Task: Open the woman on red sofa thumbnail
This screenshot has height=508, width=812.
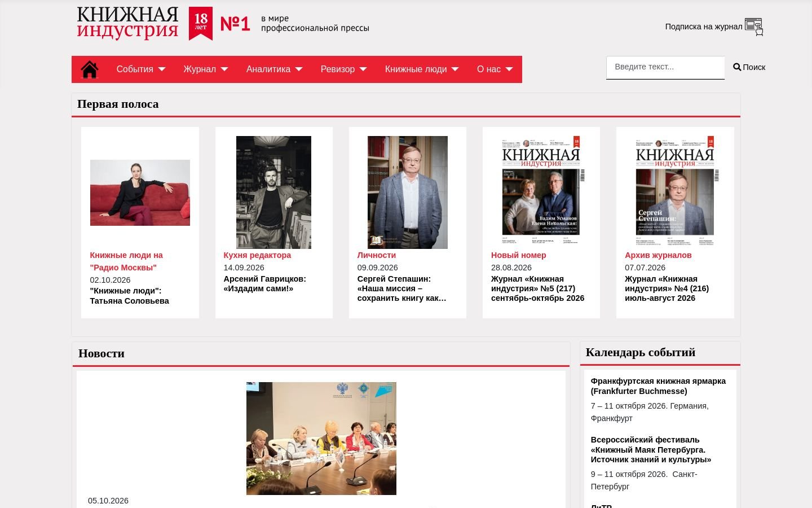Action: (140, 192)
